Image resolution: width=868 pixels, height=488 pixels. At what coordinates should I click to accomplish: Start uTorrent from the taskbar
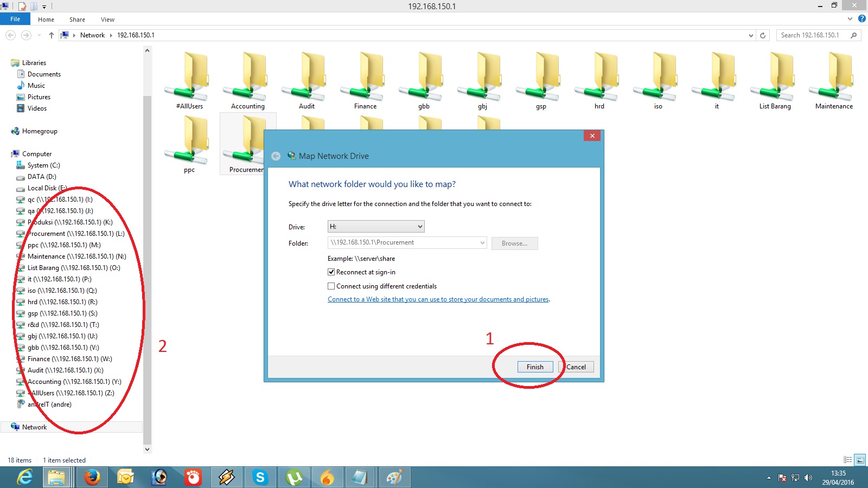[x=293, y=477]
